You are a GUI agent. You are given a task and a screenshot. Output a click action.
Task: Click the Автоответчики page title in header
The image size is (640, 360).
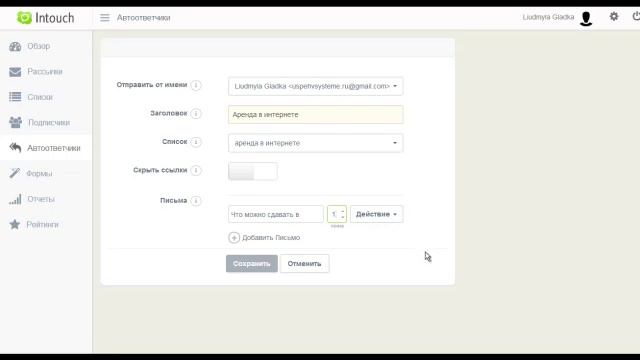pos(144,18)
